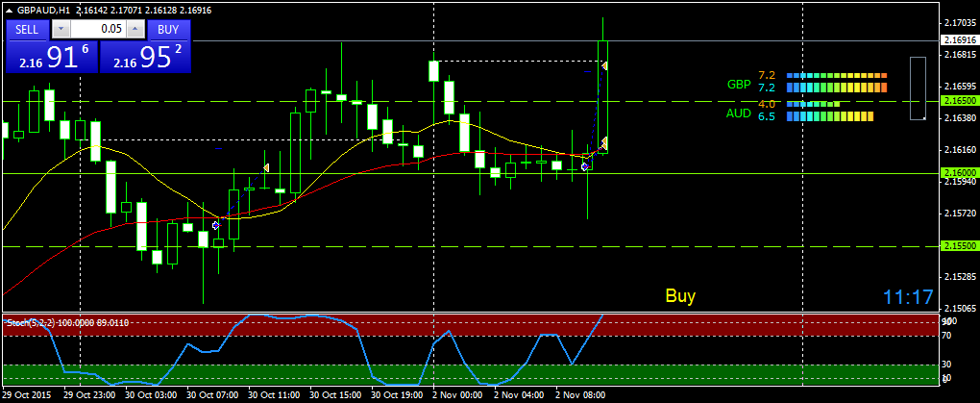This screenshot has width=980, height=403.
Task: Click the 29 Oct 2015 time label
Action: [26, 395]
